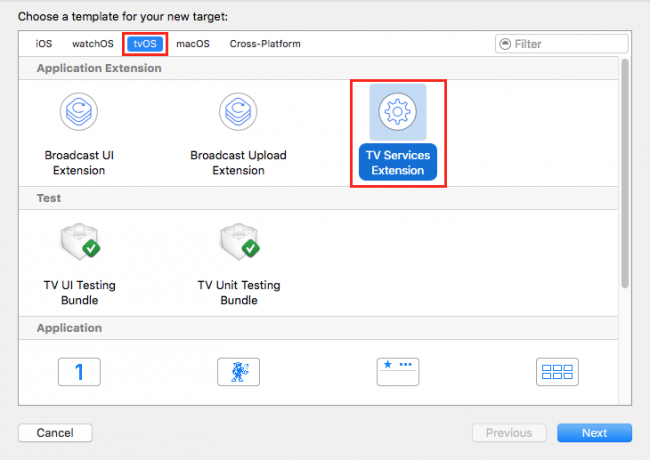The width and height of the screenshot is (650, 460).
Task: Click the Previous button
Action: pyautogui.click(x=509, y=433)
